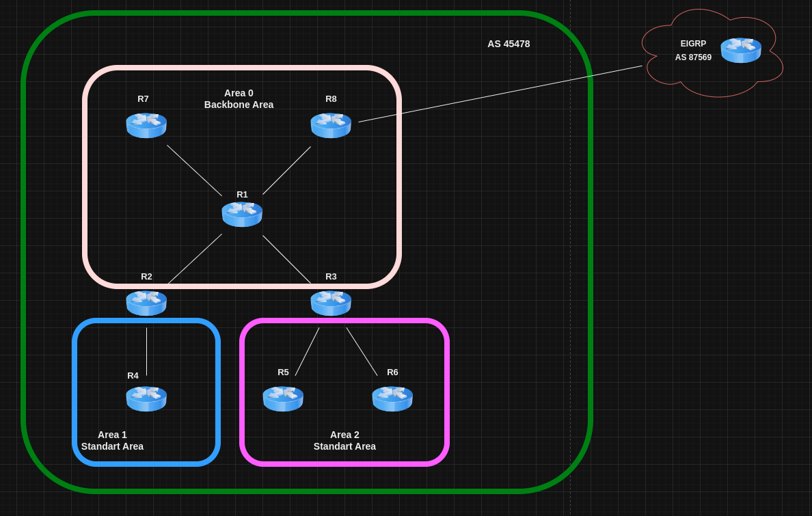812x516 pixels.
Task: Click the Area 1 Standart Area label
Action: [x=112, y=440]
